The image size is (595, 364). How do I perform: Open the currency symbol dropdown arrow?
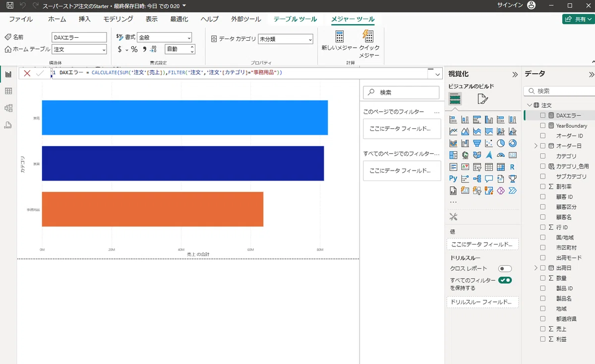coord(126,50)
